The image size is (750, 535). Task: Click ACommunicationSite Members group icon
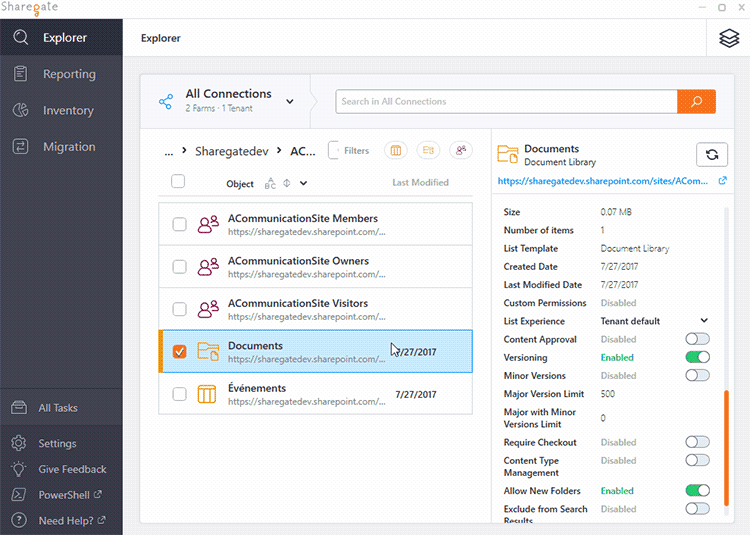point(208,224)
